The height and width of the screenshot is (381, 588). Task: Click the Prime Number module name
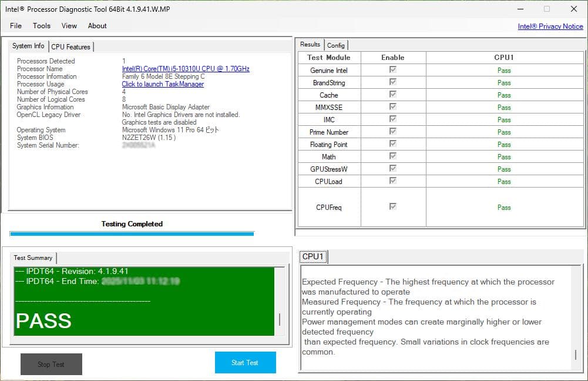coord(329,132)
